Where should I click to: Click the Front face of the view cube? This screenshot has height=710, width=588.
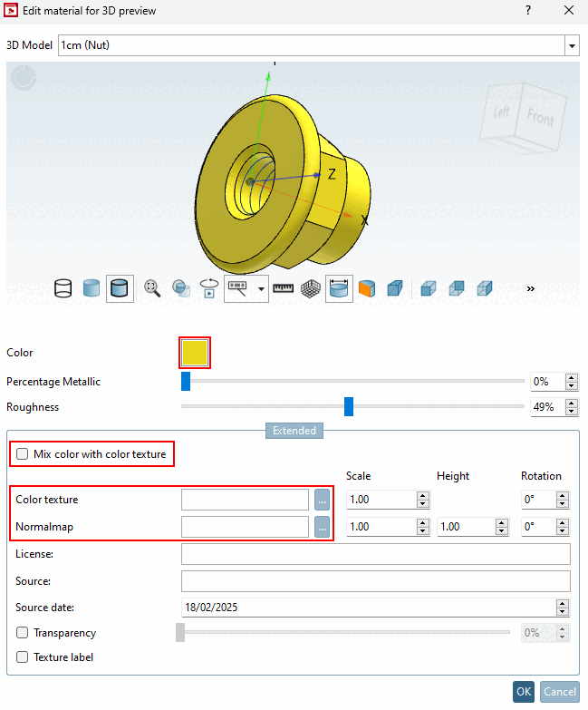tap(541, 118)
